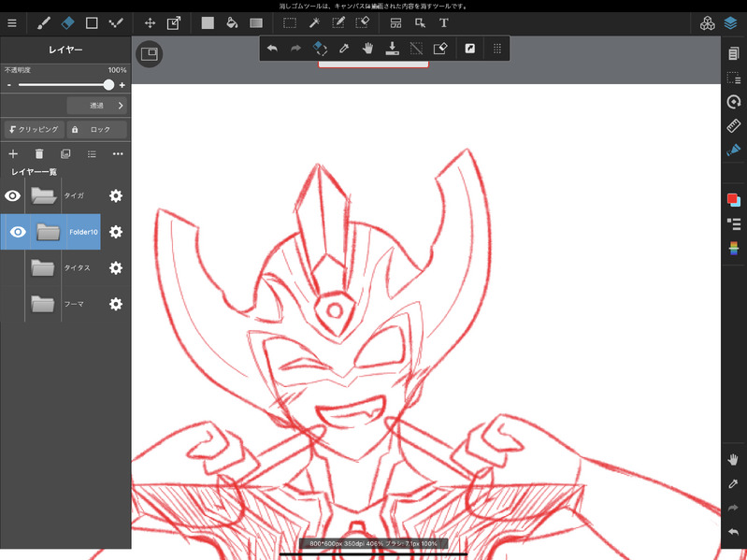Image resolution: width=747 pixels, height=560 pixels.
Task: Select the Bucket fill tool
Action: (232, 22)
